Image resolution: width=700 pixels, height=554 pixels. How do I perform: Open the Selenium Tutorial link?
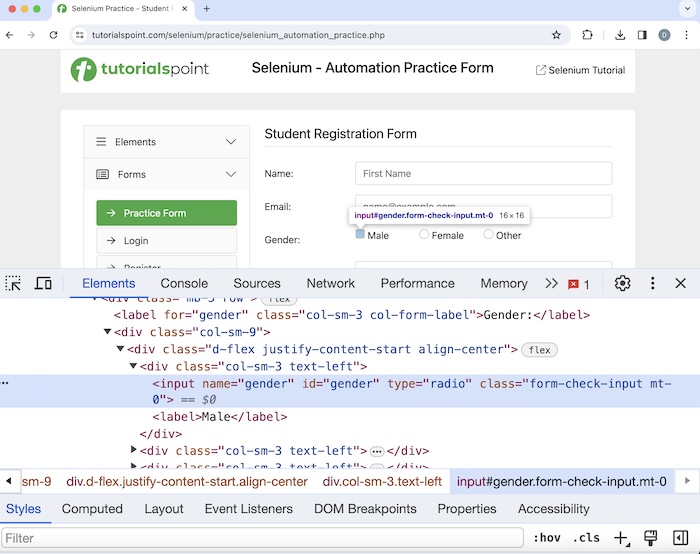click(580, 70)
